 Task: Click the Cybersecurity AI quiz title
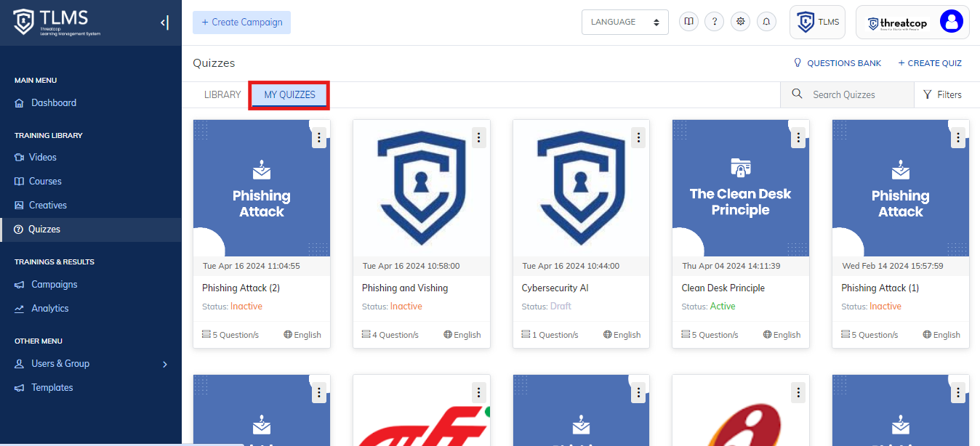[x=555, y=288]
